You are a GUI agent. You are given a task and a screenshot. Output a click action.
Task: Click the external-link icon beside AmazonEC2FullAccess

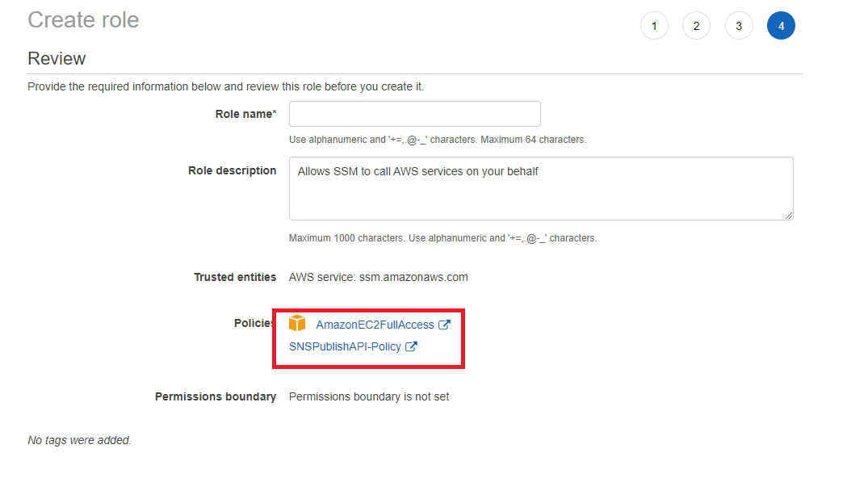click(x=444, y=325)
